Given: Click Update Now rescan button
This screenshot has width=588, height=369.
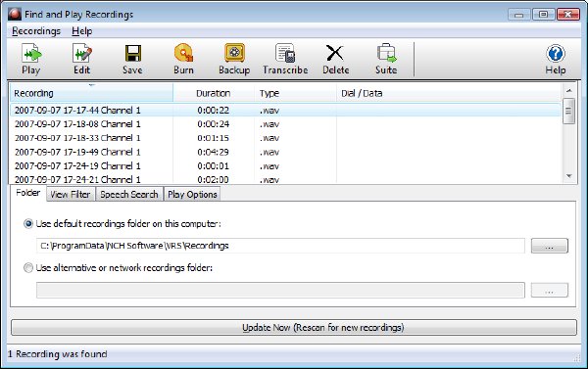Looking at the screenshot, I should [x=294, y=328].
